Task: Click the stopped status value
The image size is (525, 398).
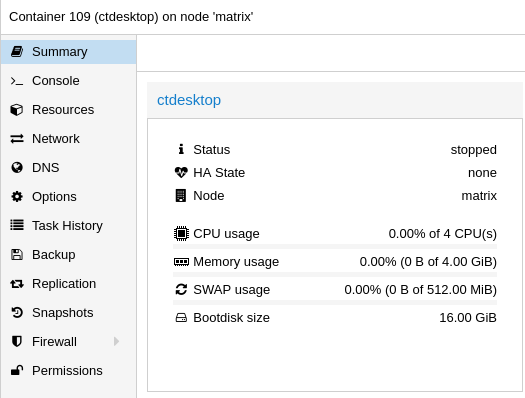Action: point(473,150)
